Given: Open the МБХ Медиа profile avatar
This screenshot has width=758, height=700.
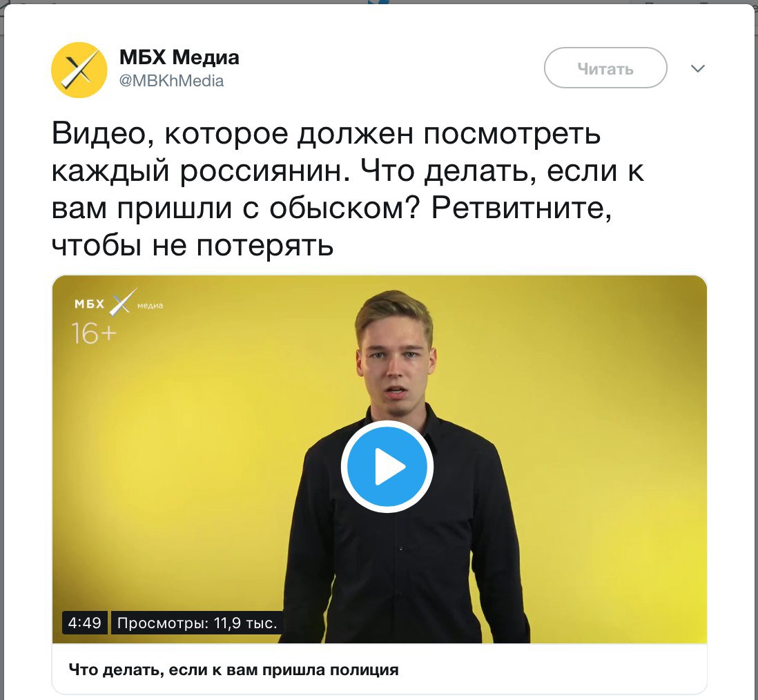Looking at the screenshot, I should click(79, 70).
